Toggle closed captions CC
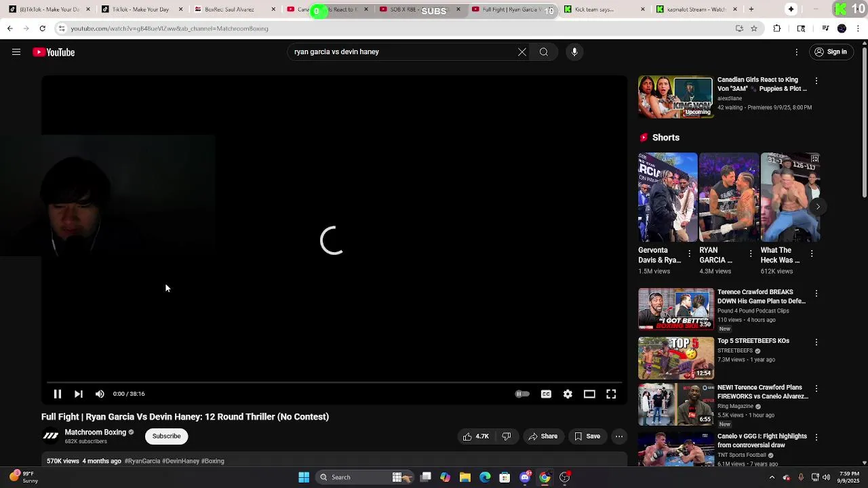The width and height of the screenshot is (868, 488). click(546, 394)
